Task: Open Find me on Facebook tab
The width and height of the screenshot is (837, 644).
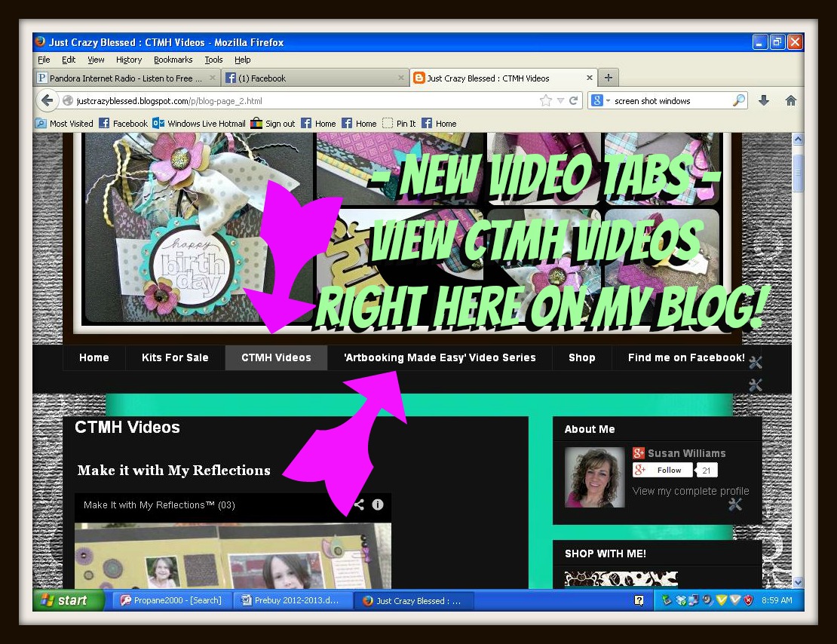Action: click(686, 357)
